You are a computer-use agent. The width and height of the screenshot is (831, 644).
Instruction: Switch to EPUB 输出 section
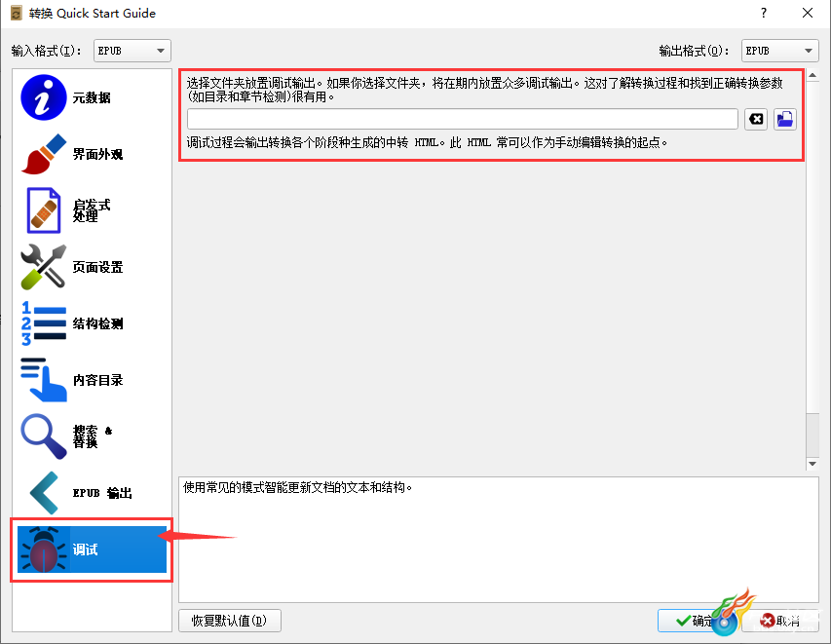pyautogui.click(x=92, y=493)
